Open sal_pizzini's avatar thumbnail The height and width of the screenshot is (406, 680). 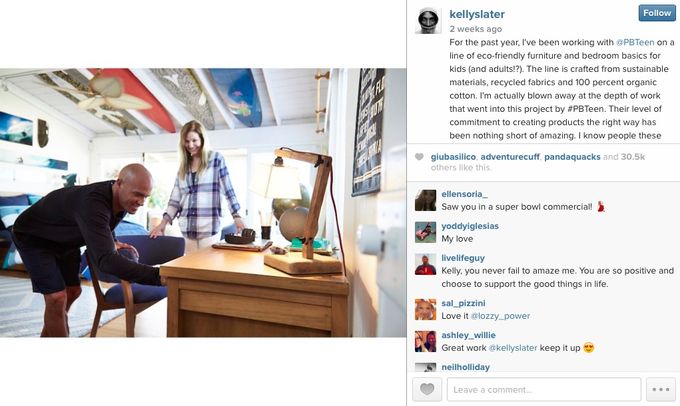425,309
